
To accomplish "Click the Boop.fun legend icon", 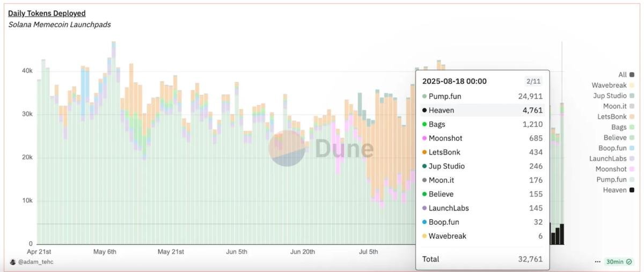I will 632,148.
